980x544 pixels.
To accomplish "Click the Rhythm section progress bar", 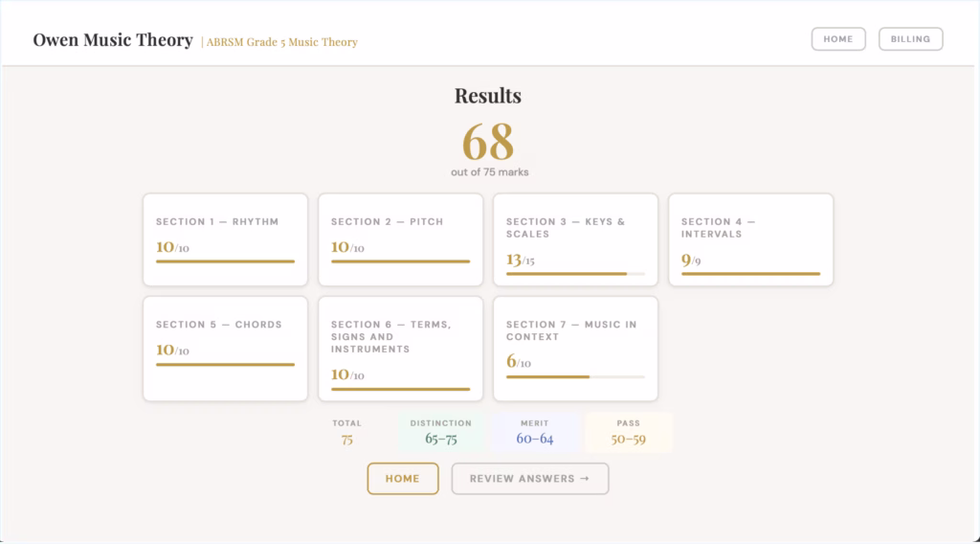I will (226, 261).
